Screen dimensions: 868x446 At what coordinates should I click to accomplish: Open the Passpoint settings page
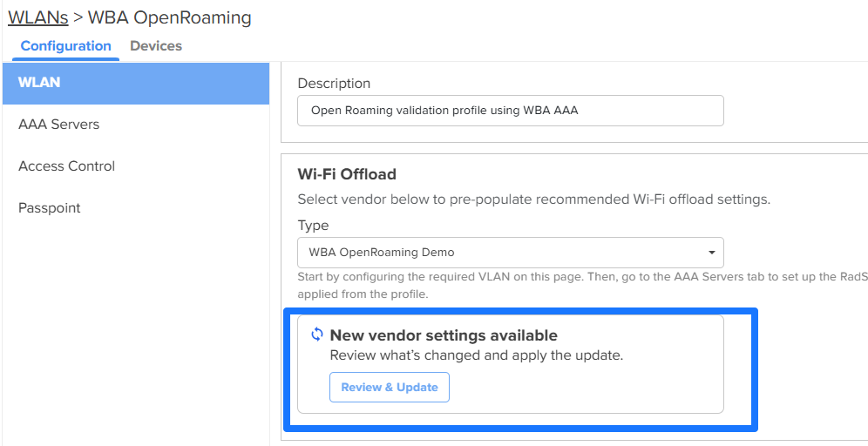click(x=50, y=208)
